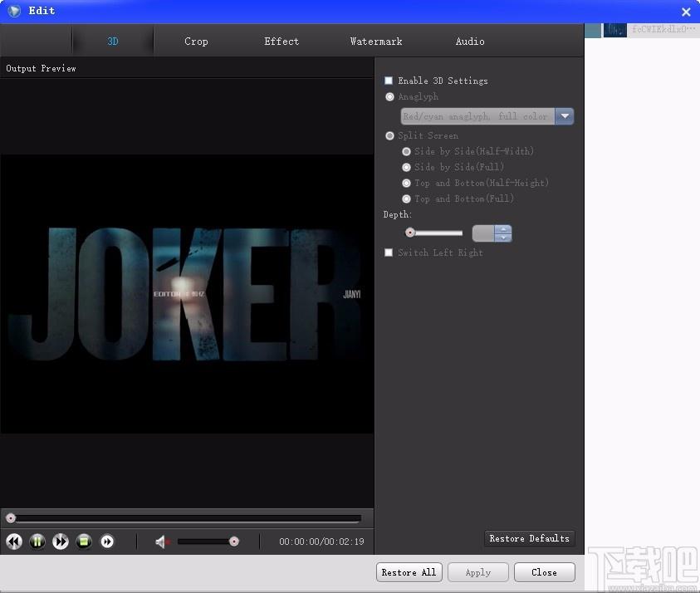The image size is (700, 593).
Task: Click the fast forward button
Action: [61, 542]
